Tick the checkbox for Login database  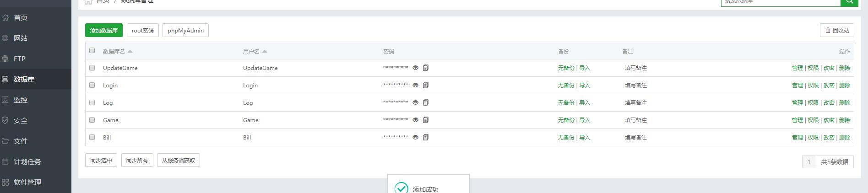pos(92,85)
